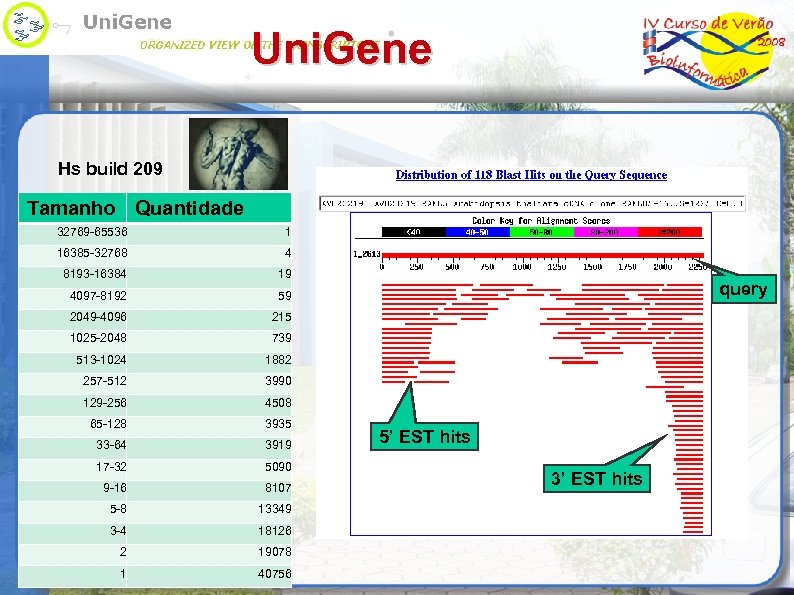794x595 pixels.
Task: Click the 'Quantidade' column header
Action: click(x=209, y=208)
